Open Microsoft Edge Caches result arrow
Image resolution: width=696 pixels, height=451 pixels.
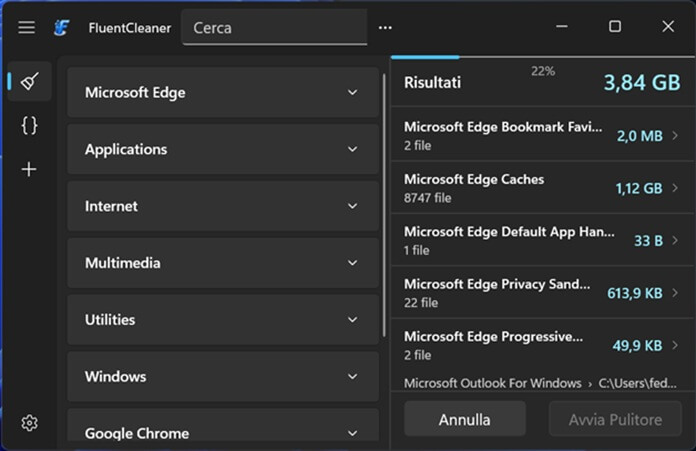(x=675, y=188)
